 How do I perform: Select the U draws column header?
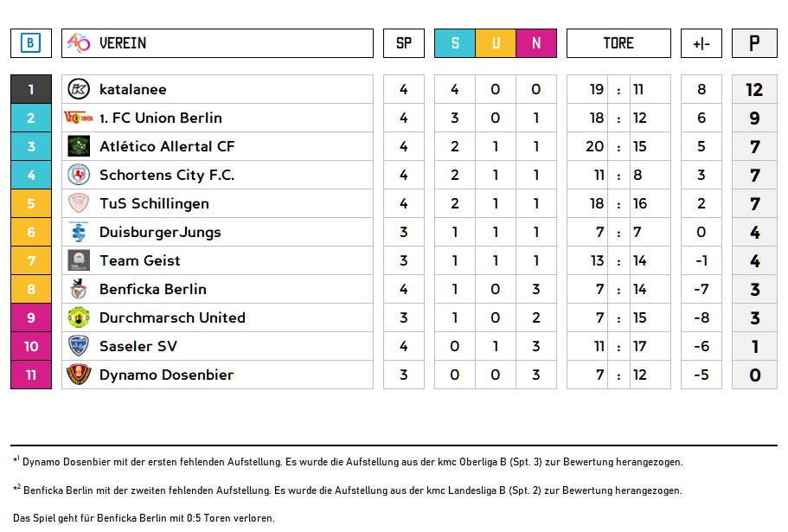tap(496, 43)
